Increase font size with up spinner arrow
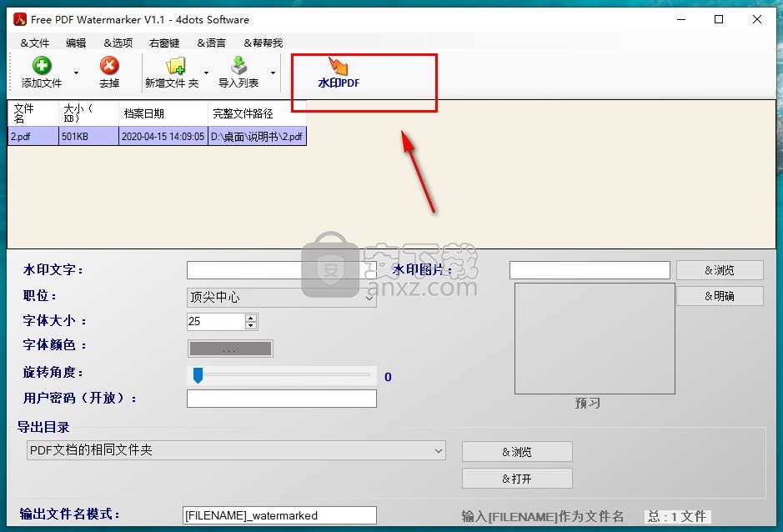783x532 pixels. point(251,318)
